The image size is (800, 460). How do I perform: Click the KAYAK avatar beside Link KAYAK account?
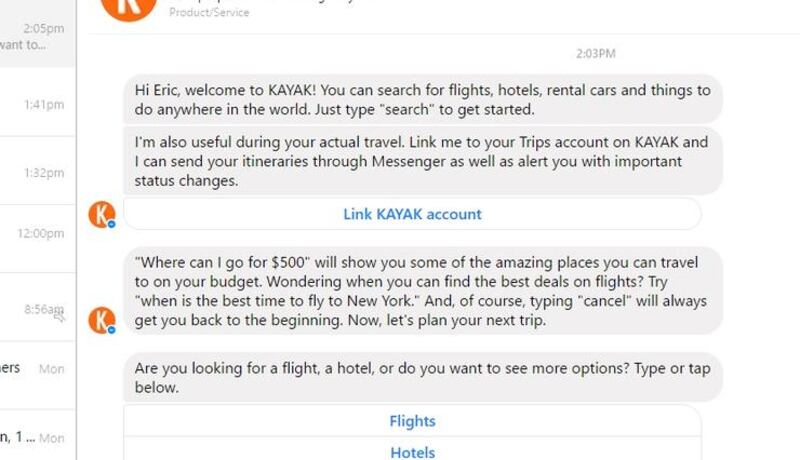tap(101, 214)
